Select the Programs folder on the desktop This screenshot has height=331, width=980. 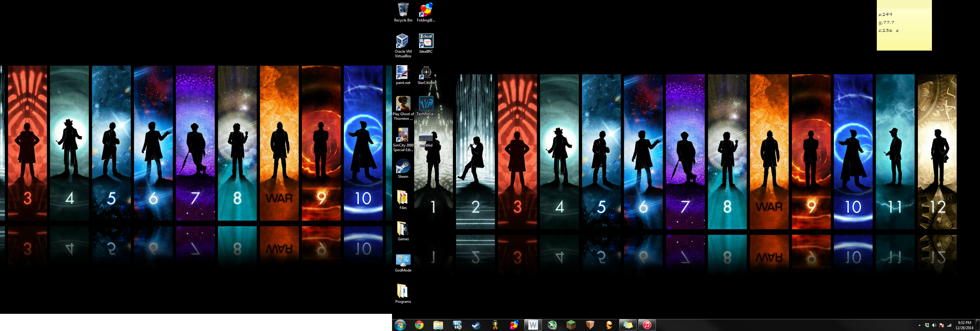point(403,293)
